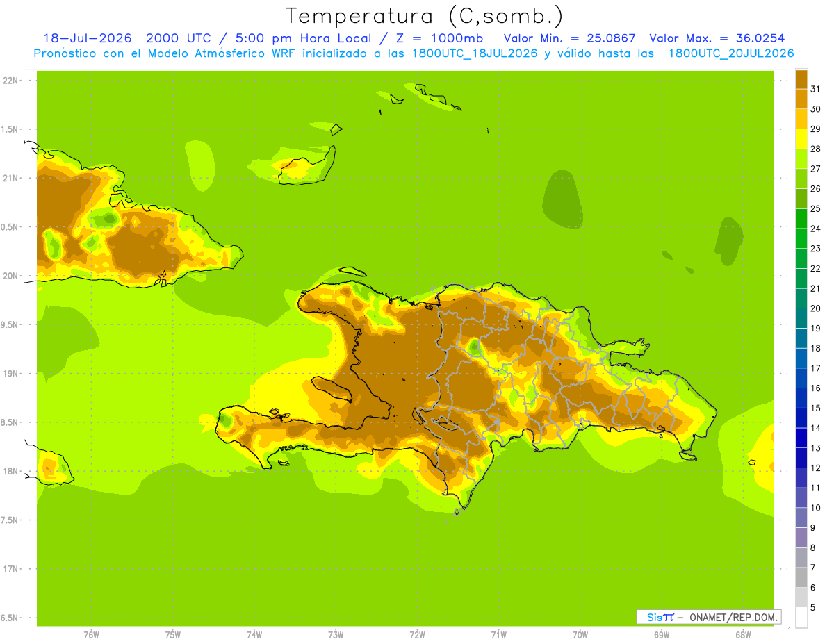834x644 pixels.
Task: Click the white legend swatch below 5
Action: [x=801, y=618]
